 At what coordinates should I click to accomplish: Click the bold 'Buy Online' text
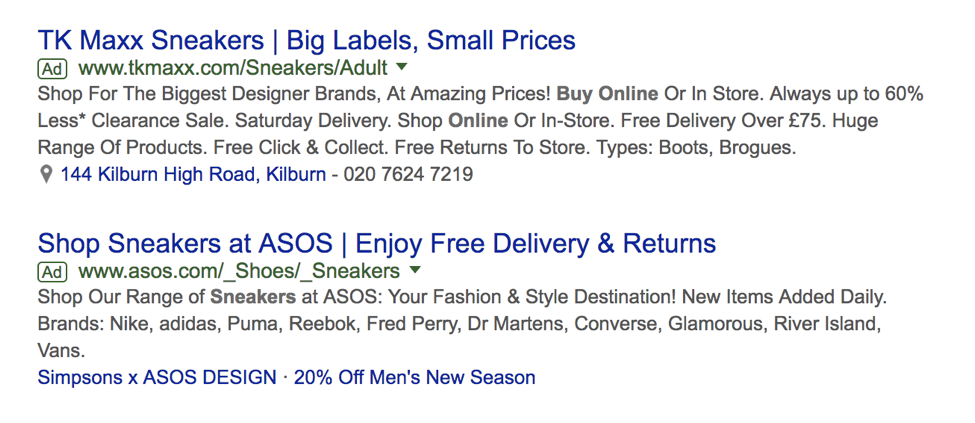[607, 95]
